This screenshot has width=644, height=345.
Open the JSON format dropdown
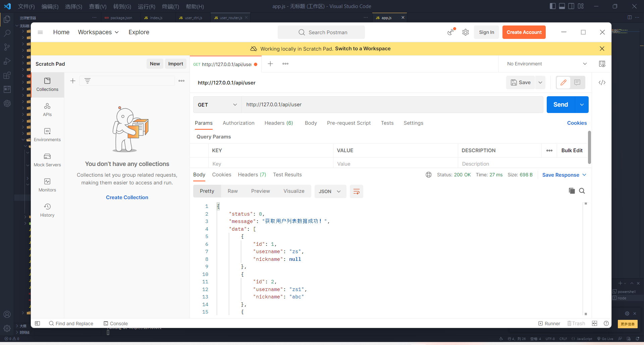[330, 191]
